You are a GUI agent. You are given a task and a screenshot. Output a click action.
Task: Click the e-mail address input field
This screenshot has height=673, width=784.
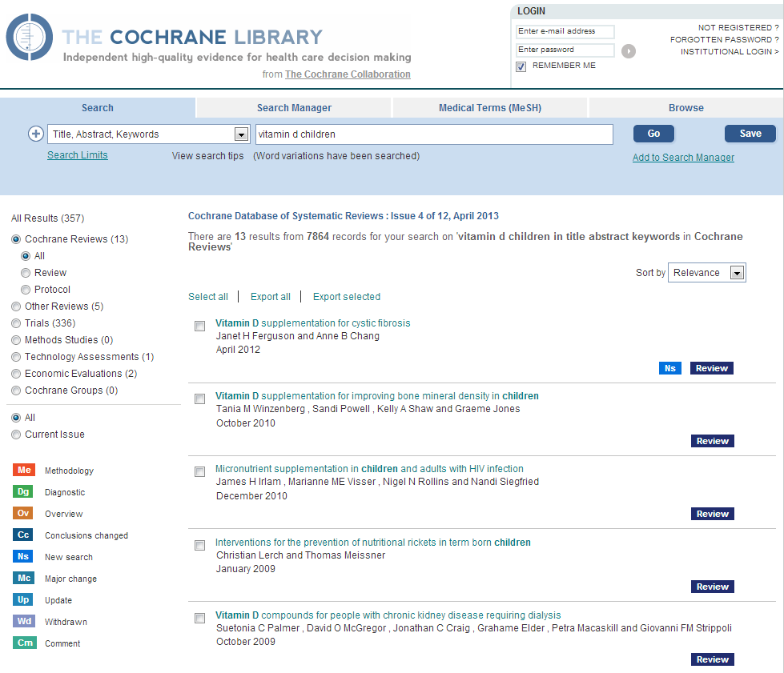point(565,31)
